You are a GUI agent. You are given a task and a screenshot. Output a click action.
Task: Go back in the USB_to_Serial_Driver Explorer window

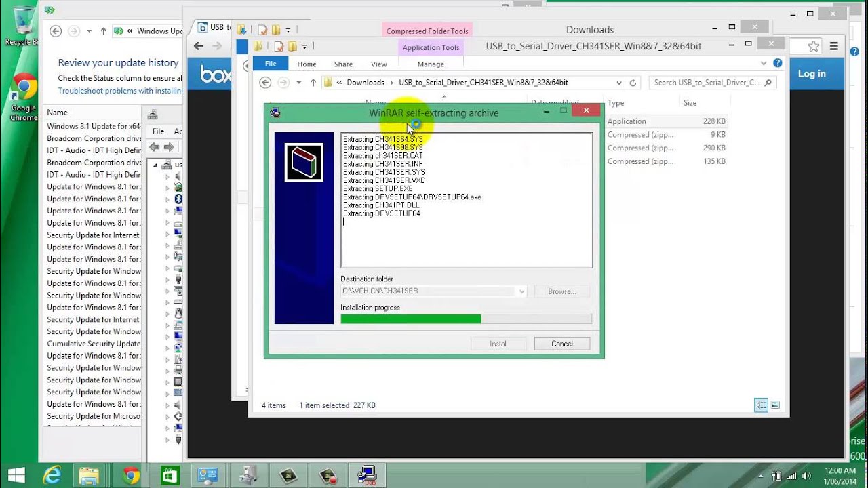[x=265, y=83]
